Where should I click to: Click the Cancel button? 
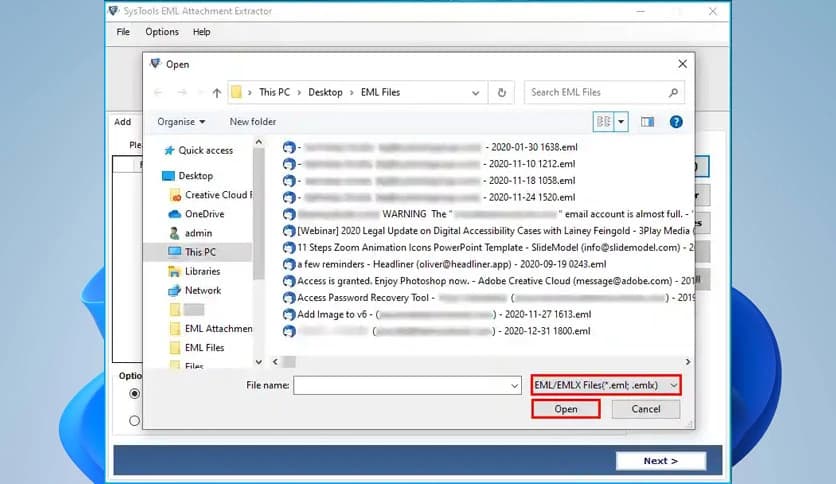646,409
